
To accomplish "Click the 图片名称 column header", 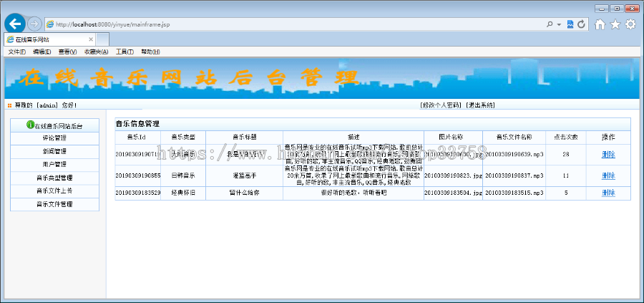I will point(454,138).
